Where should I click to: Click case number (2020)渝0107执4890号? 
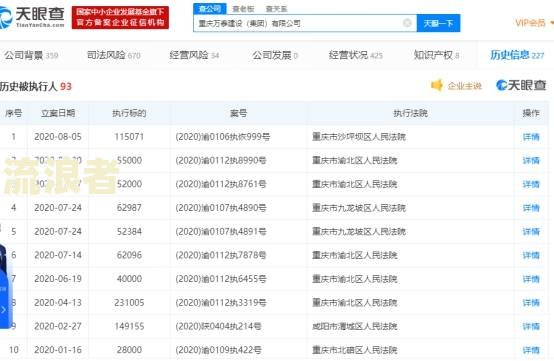(221, 208)
